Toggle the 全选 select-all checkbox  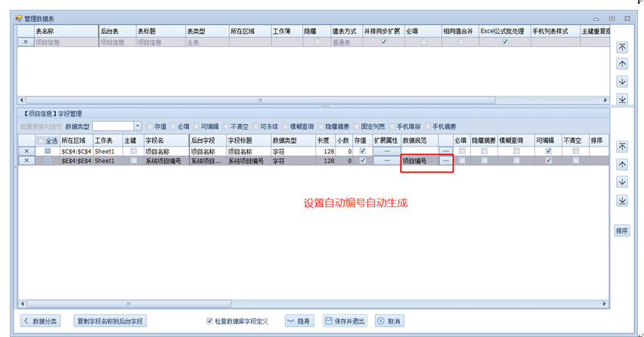(42, 141)
